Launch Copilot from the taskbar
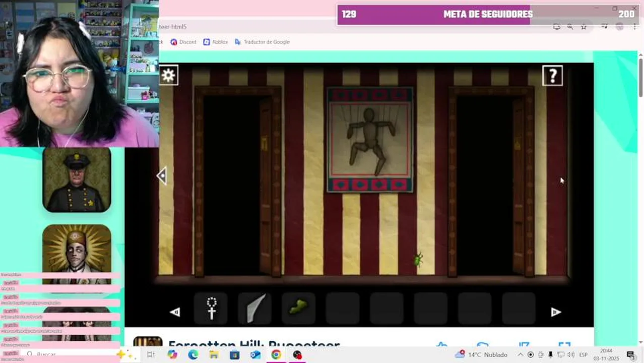The height and width of the screenshot is (363, 644). coord(172,354)
